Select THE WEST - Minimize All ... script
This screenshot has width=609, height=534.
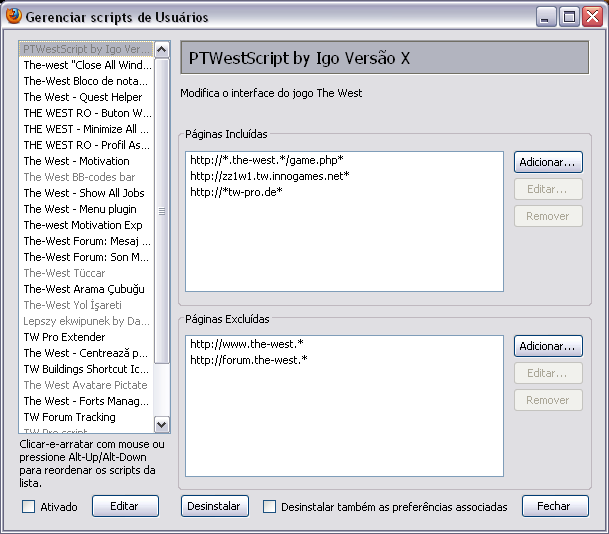[86, 129]
